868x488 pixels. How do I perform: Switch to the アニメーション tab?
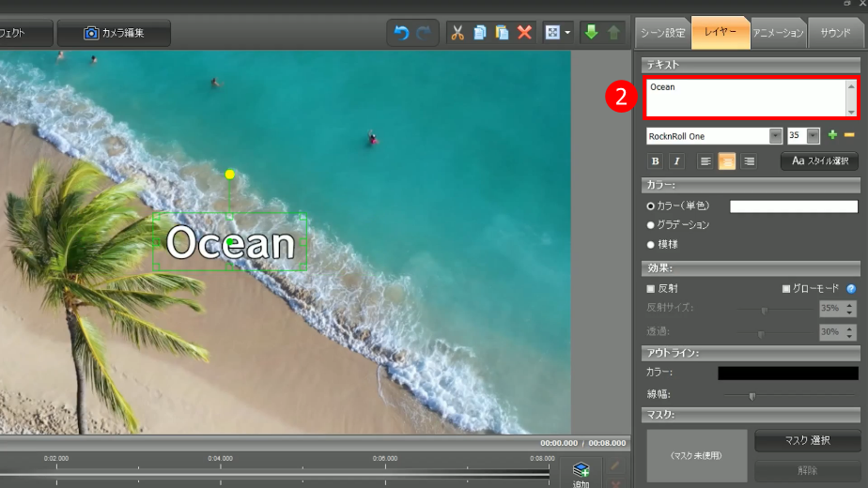tap(778, 33)
